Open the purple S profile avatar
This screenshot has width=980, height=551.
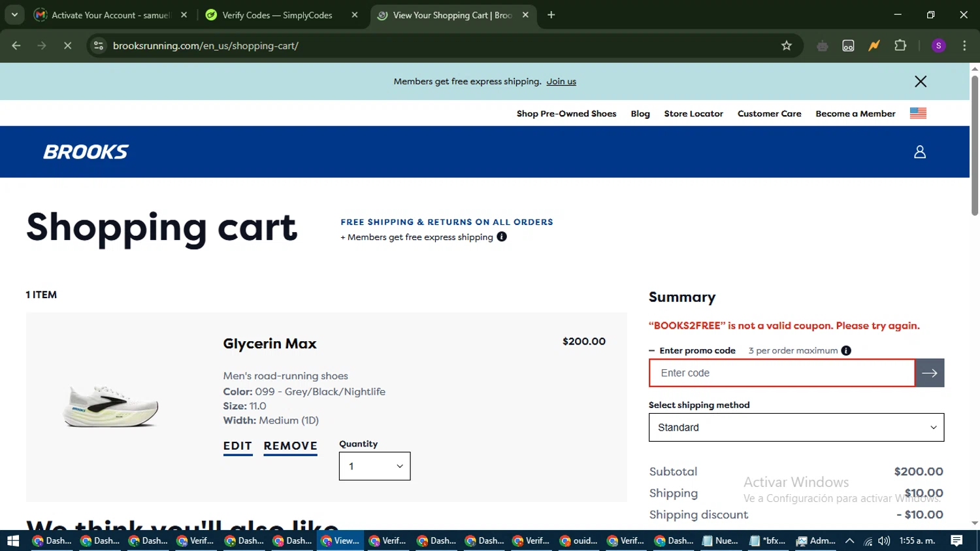pos(938,45)
